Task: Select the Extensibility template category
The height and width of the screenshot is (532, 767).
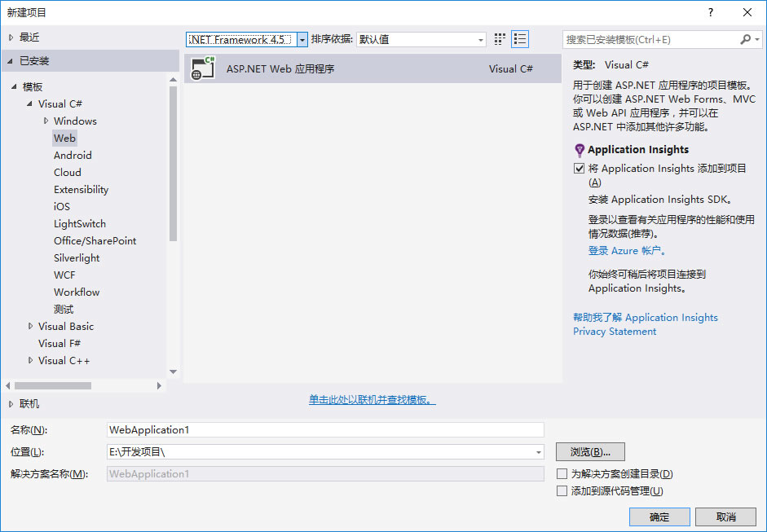Action: click(x=82, y=189)
